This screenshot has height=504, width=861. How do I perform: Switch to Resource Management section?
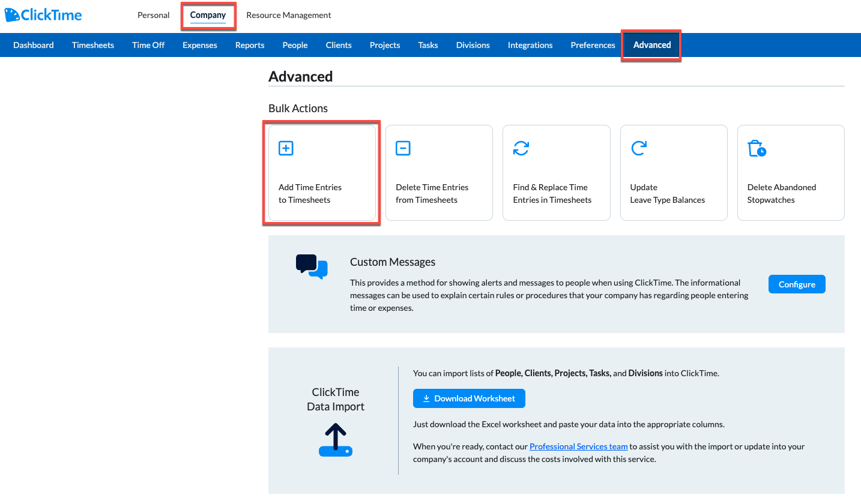pos(289,15)
